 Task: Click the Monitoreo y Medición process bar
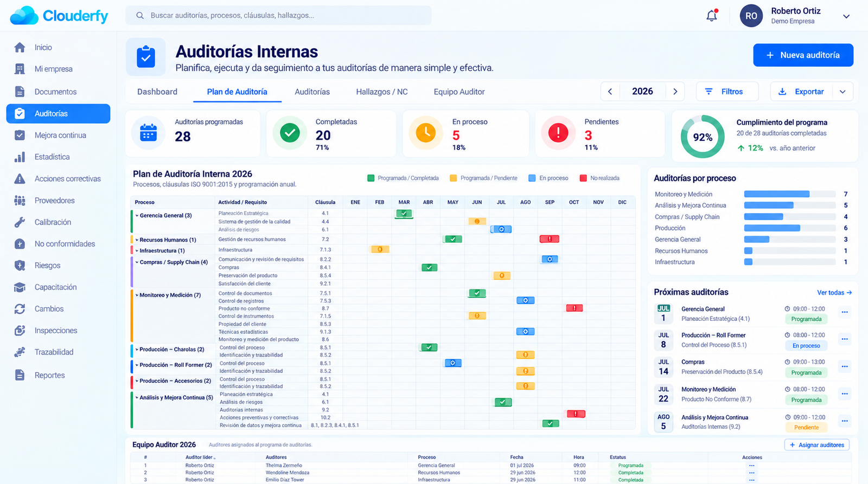[x=789, y=194]
